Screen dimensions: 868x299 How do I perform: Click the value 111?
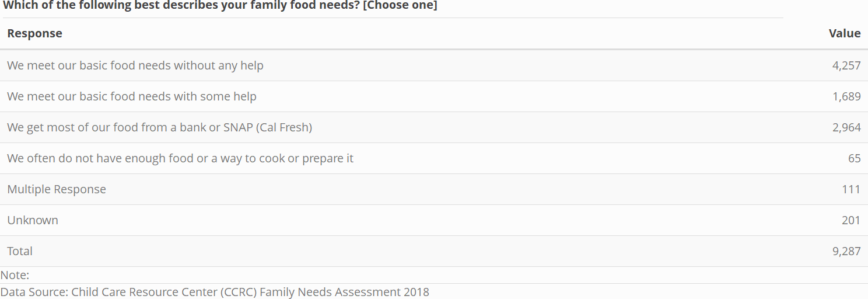[x=852, y=189]
